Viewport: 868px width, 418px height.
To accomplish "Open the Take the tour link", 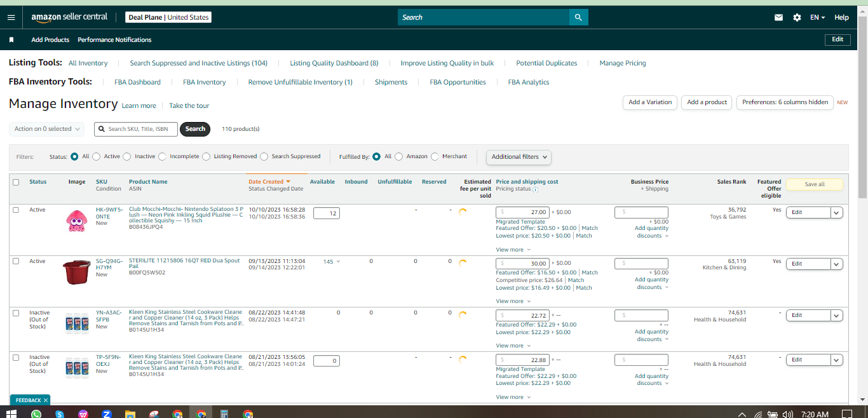I will coord(189,105).
